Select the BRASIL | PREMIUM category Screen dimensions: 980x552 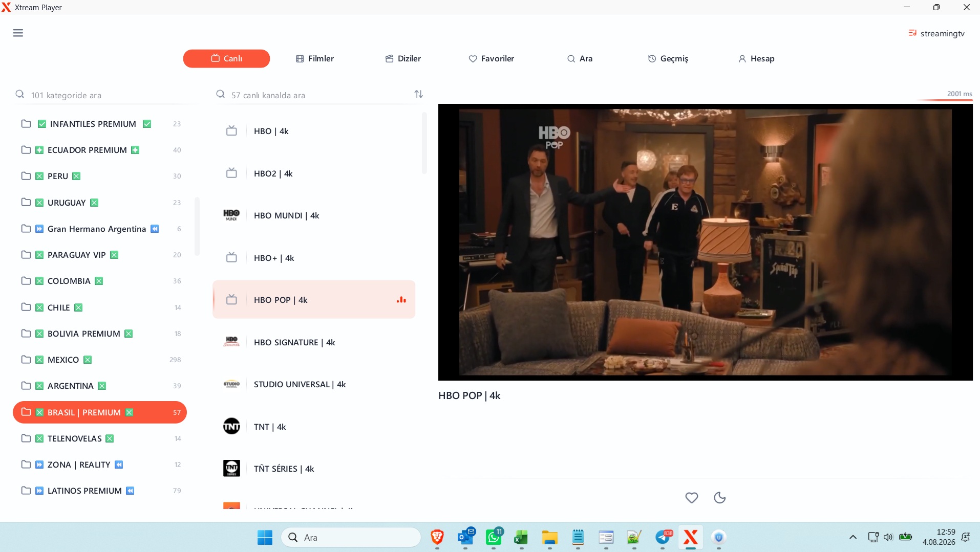(x=100, y=412)
